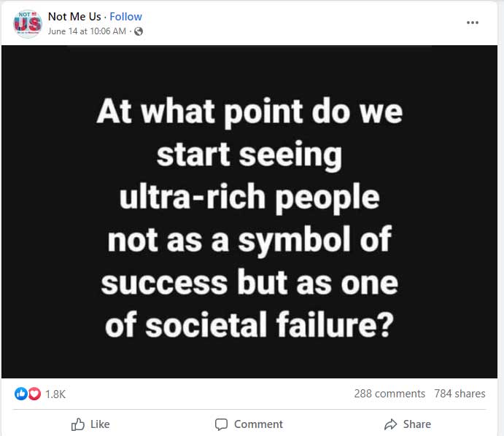Click the thumbs-up icon beside Like
This screenshot has width=504, height=436.
[78, 424]
